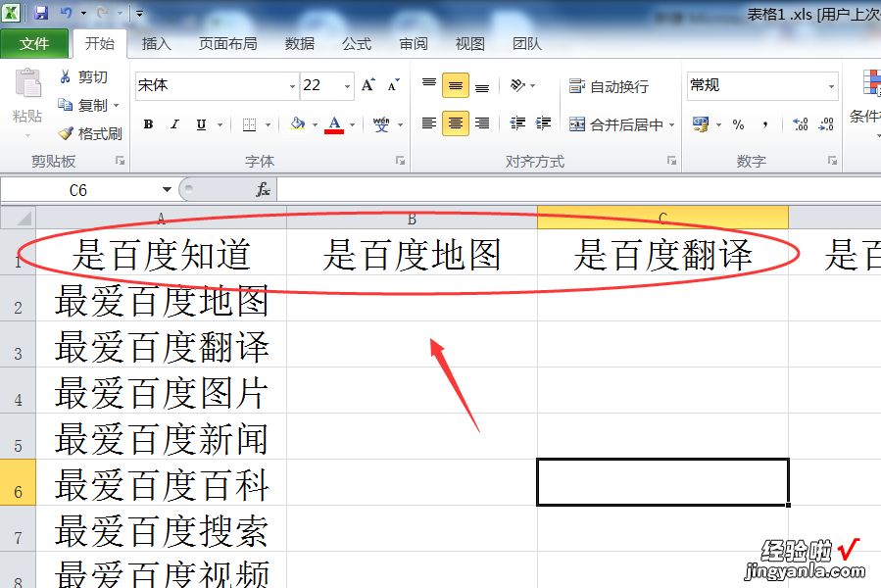Click the Save icon in quick access toolbar
Viewport: 881px width, 588px height.
(41, 13)
